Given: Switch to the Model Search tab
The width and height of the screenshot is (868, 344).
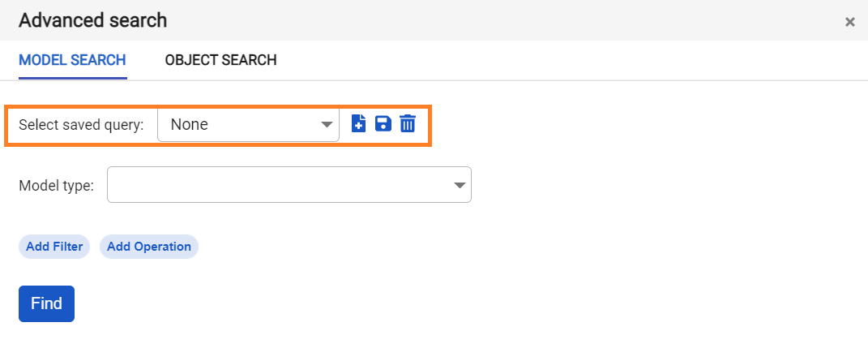Looking at the screenshot, I should pos(72,60).
